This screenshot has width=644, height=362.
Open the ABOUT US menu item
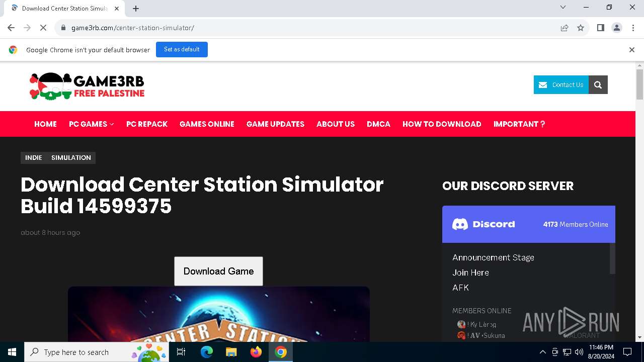click(336, 124)
